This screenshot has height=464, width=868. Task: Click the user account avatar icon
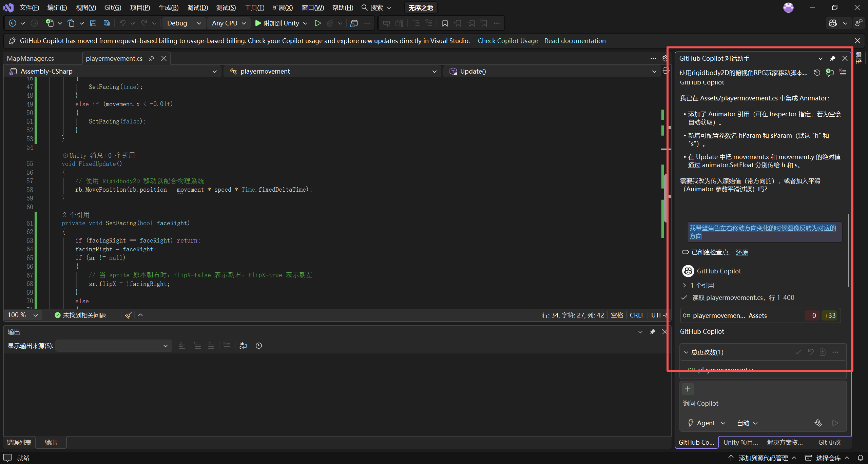click(788, 7)
